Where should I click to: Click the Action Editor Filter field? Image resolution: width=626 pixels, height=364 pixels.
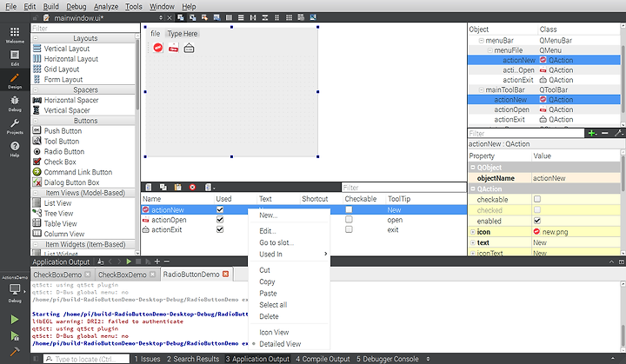point(403,187)
